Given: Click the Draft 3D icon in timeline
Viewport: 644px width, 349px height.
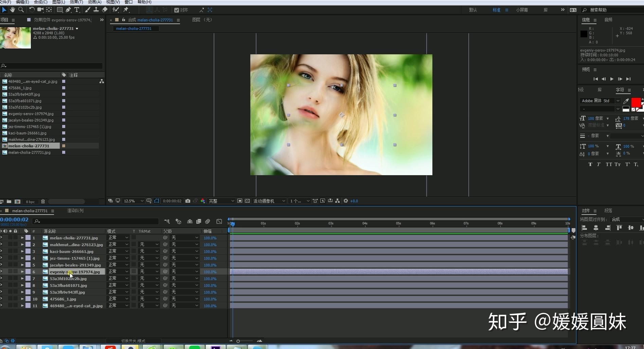Looking at the screenshot, I should 178,221.
